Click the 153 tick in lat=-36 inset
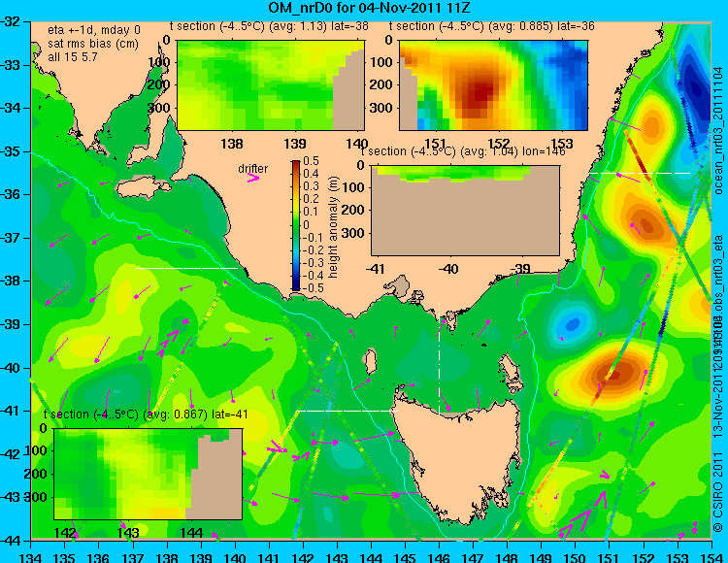 coord(562,144)
